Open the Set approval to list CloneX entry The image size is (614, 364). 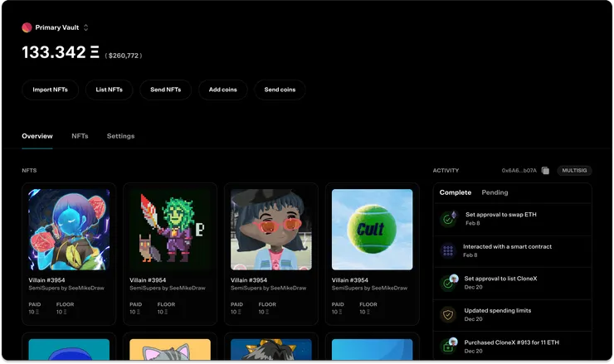point(513,283)
